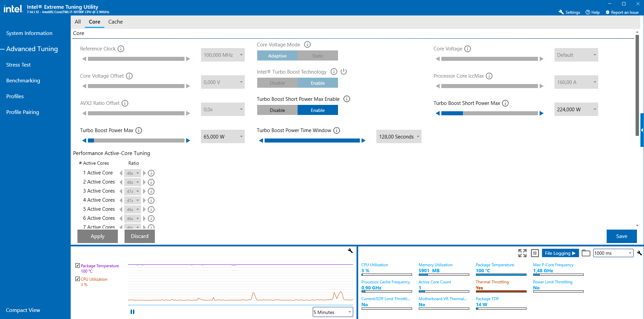This screenshot has width=644, height=319.
Task: Open Core Voltage Default dropdown
Action: (x=576, y=55)
